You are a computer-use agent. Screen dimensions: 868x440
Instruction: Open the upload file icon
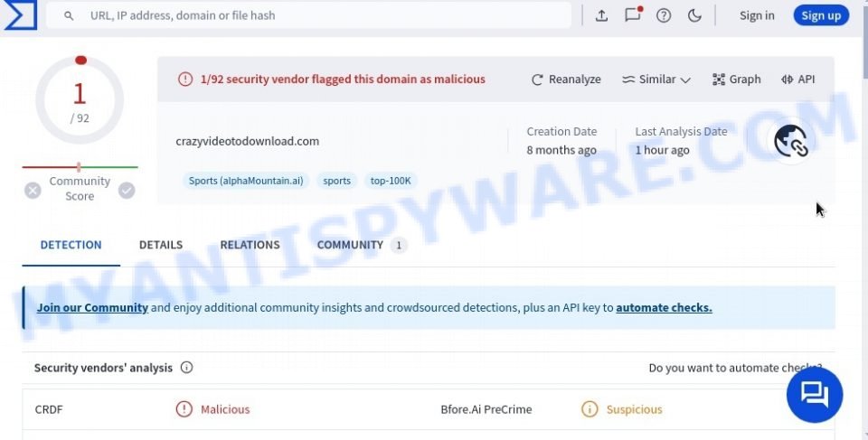[601, 15]
